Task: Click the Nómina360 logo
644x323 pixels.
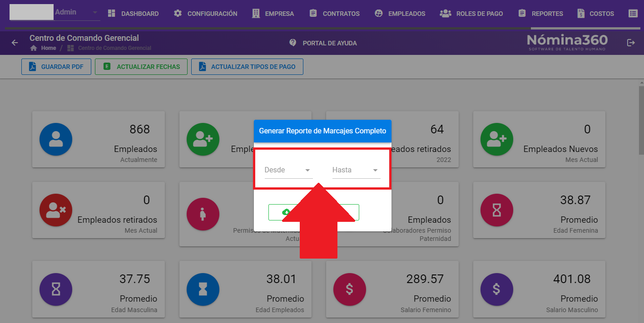Action: [x=567, y=43]
